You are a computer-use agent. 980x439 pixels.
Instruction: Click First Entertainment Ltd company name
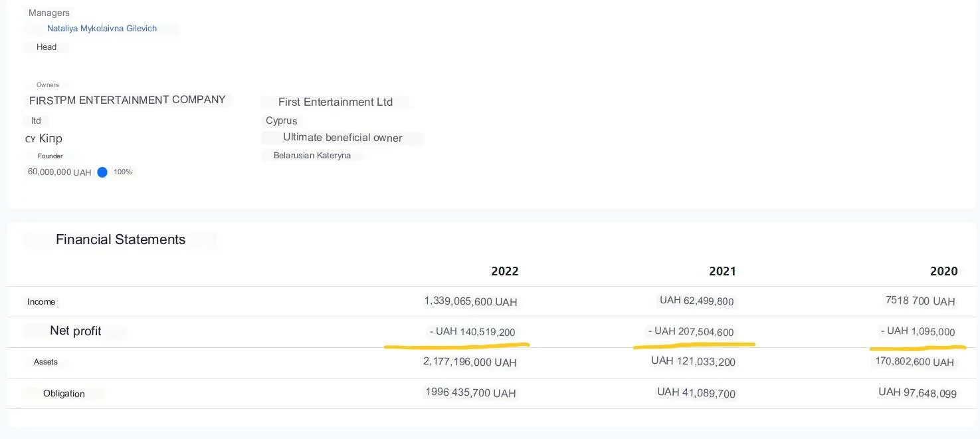coord(336,102)
